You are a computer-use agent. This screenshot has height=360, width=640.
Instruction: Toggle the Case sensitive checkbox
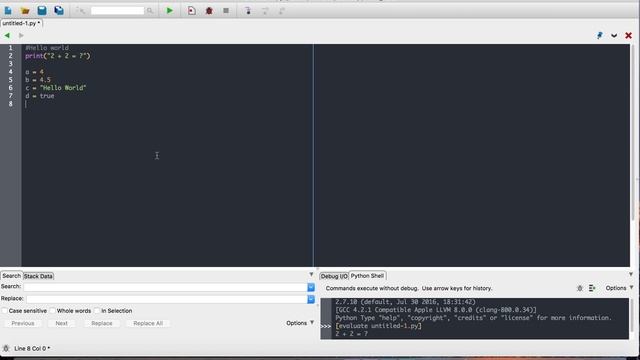[4, 311]
